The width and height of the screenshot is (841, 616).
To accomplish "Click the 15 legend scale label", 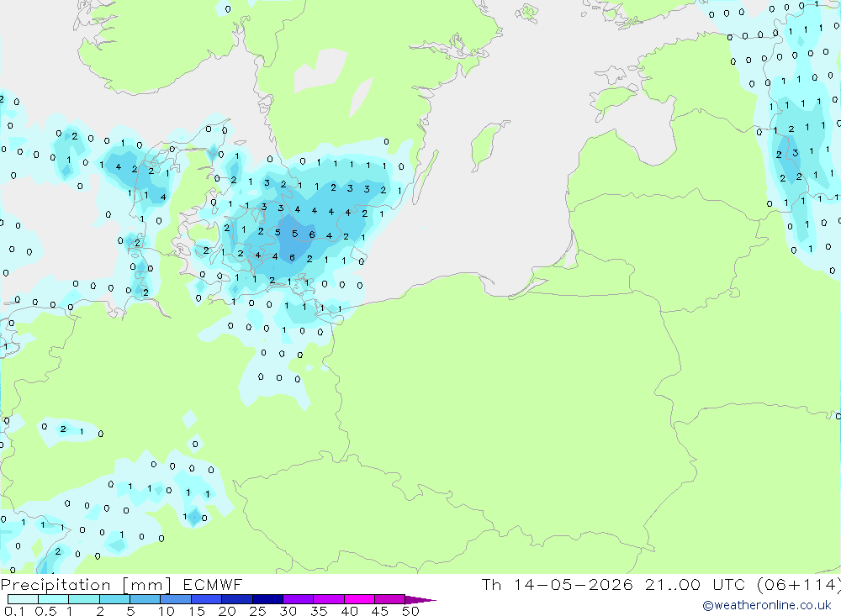I will [197, 611].
